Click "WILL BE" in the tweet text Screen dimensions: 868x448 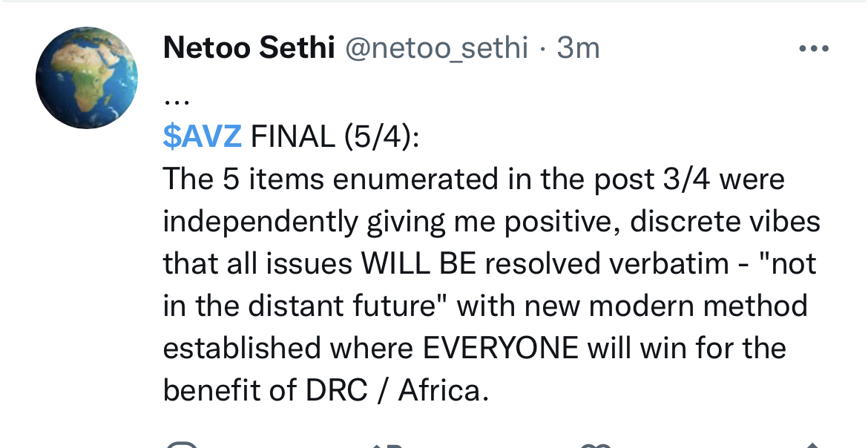coord(418,263)
